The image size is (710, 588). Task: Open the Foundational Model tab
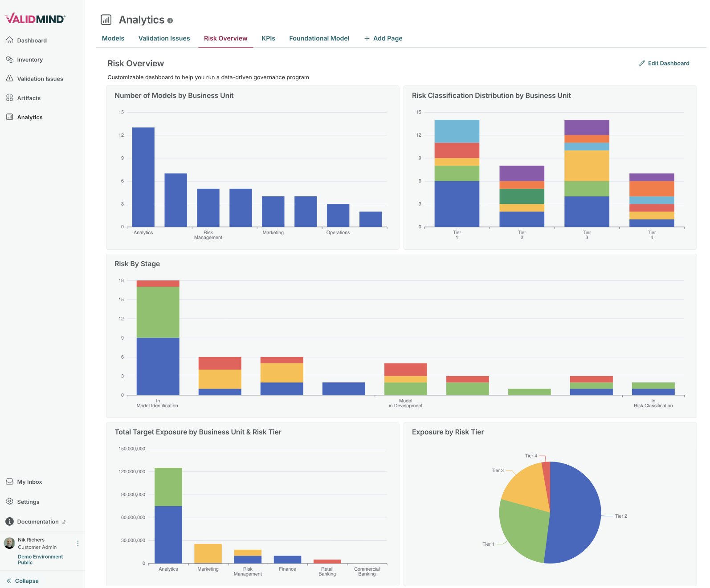[319, 38]
